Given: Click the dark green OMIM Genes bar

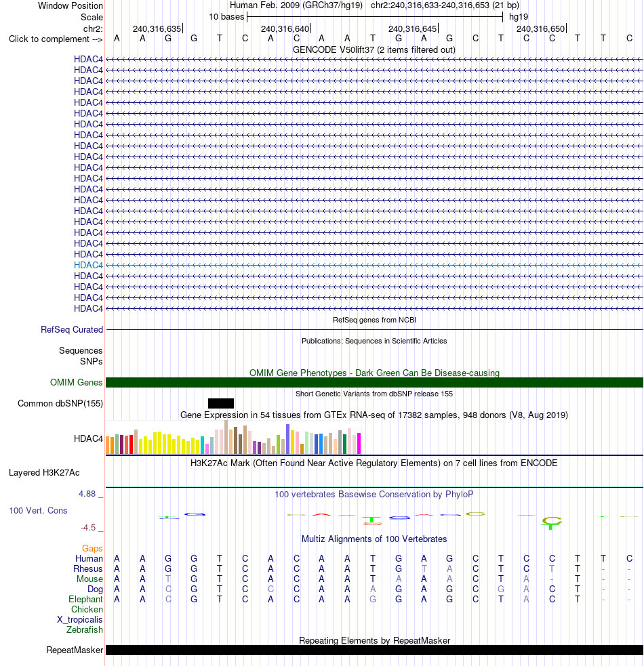Looking at the screenshot, I should [374, 382].
